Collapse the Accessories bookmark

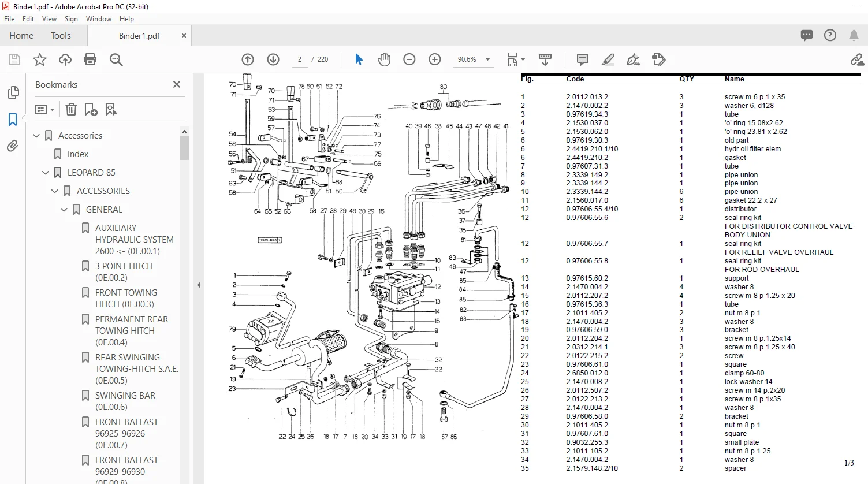(36, 136)
